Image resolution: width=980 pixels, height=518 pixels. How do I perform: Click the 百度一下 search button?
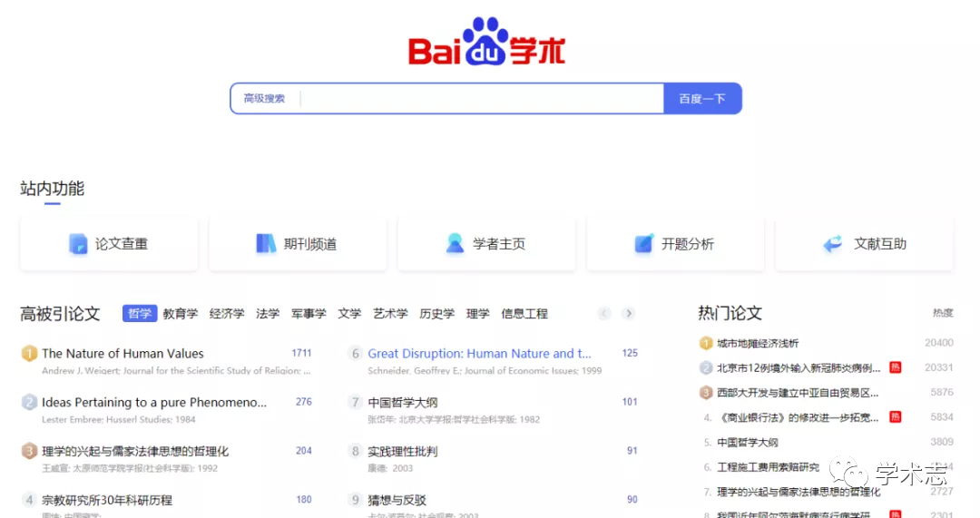pyautogui.click(x=702, y=99)
